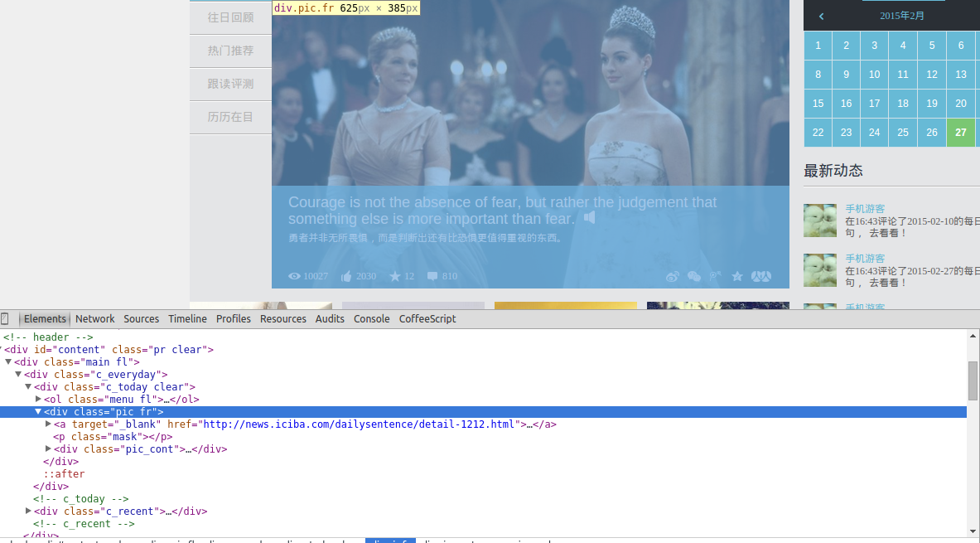The width and height of the screenshot is (980, 543).
Task: Open the 热门推荐 sidebar menu item
Action: pyautogui.click(x=230, y=51)
